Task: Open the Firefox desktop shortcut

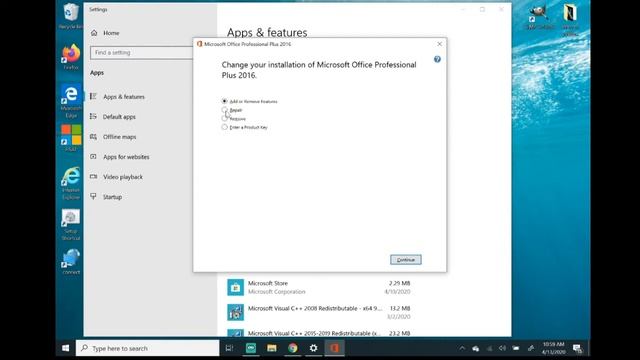Action: coord(71,57)
